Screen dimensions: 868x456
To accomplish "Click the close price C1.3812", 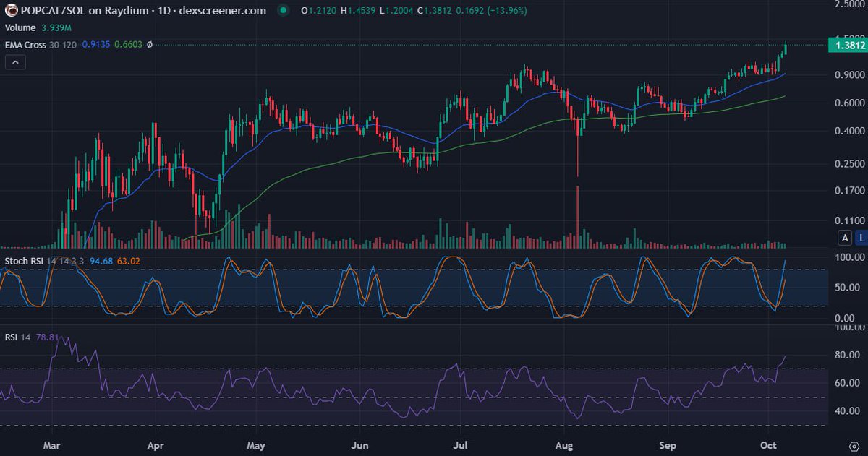I will [x=435, y=11].
